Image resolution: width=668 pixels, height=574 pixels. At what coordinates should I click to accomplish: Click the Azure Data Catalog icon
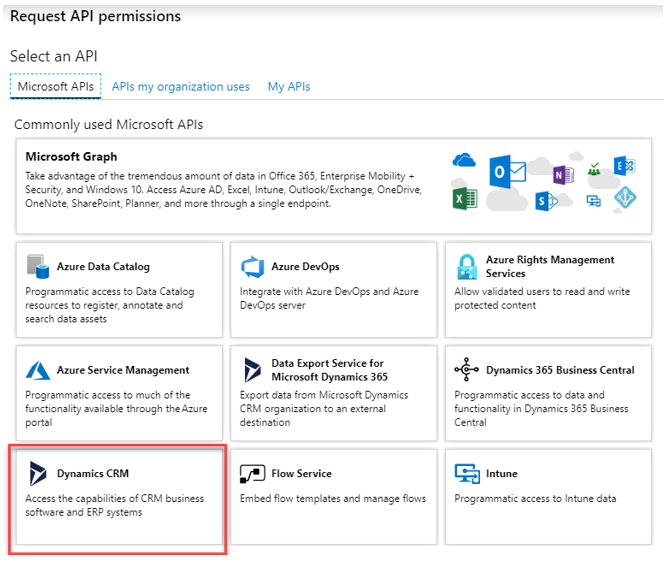coord(39,267)
